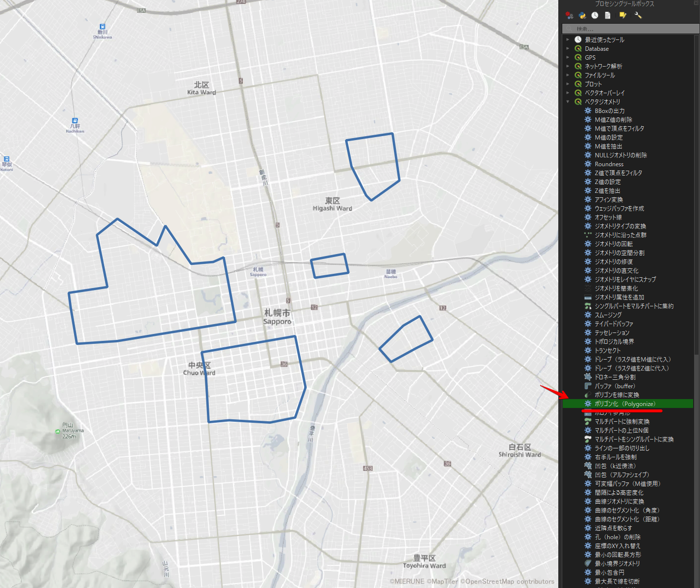
Task: Select the 間隔による高密度化 tool
Action: [619, 493]
